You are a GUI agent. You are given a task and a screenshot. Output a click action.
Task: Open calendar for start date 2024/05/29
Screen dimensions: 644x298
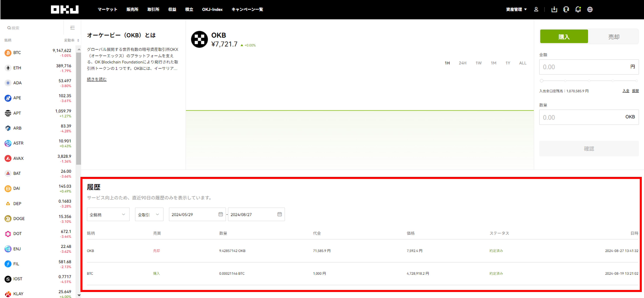pos(221,214)
